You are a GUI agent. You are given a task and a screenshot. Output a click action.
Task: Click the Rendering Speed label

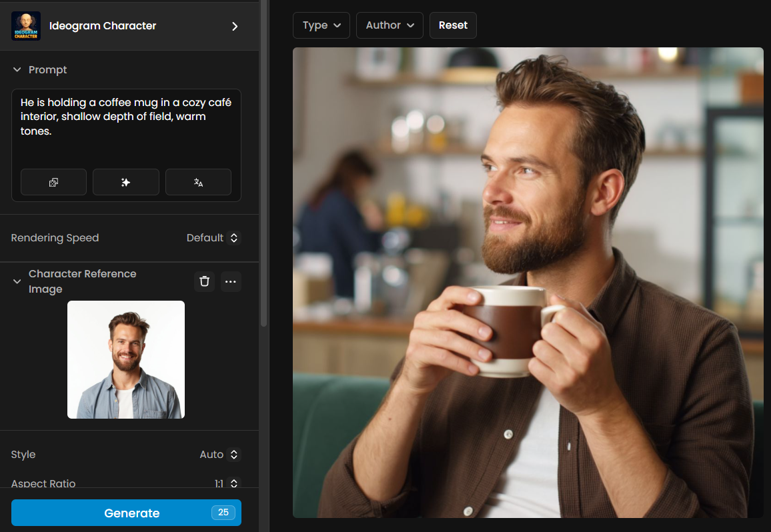click(x=55, y=238)
